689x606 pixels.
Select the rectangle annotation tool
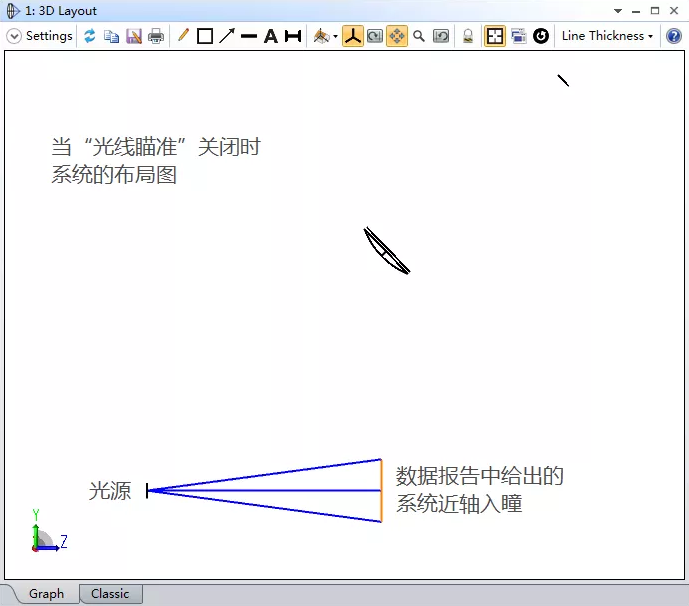205,36
